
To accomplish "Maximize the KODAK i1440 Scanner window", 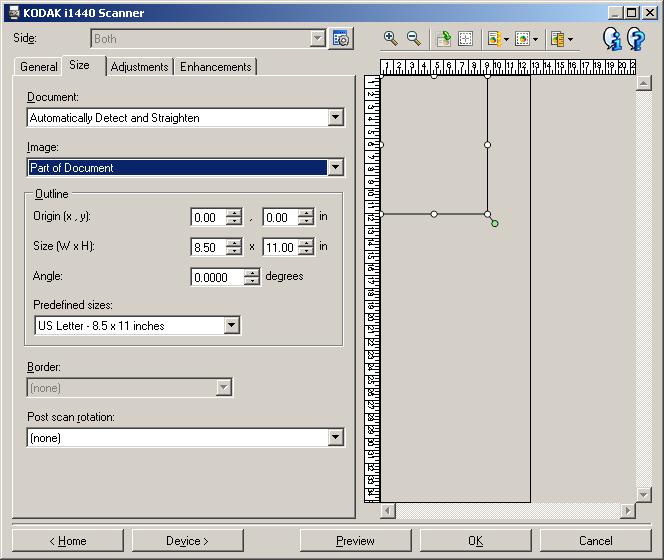I will pyautogui.click(x=631, y=13).
